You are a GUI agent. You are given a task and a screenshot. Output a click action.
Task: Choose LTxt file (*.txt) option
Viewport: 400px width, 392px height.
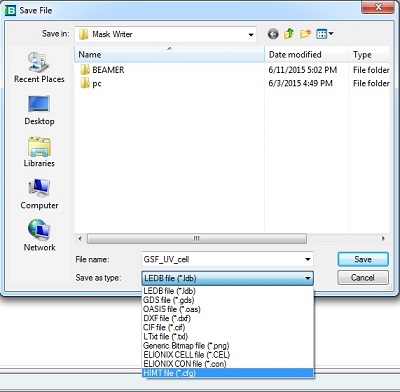(x=228, y=336)
